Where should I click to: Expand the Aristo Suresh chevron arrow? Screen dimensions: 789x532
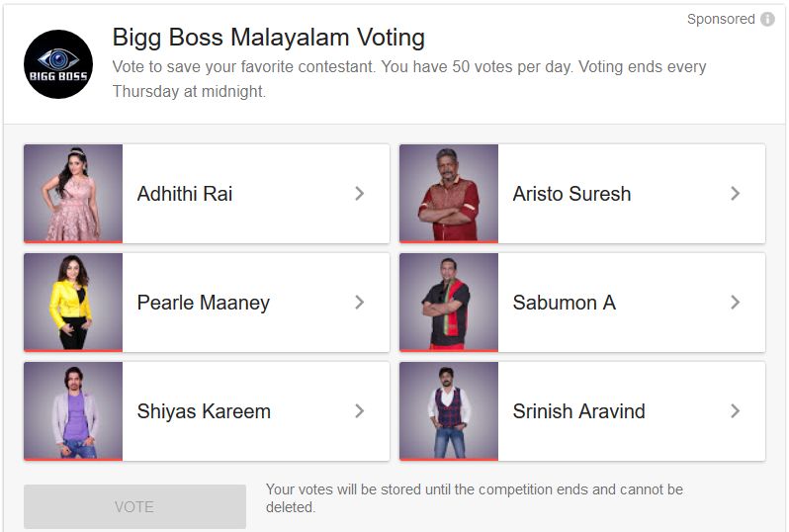coord(735,194)
